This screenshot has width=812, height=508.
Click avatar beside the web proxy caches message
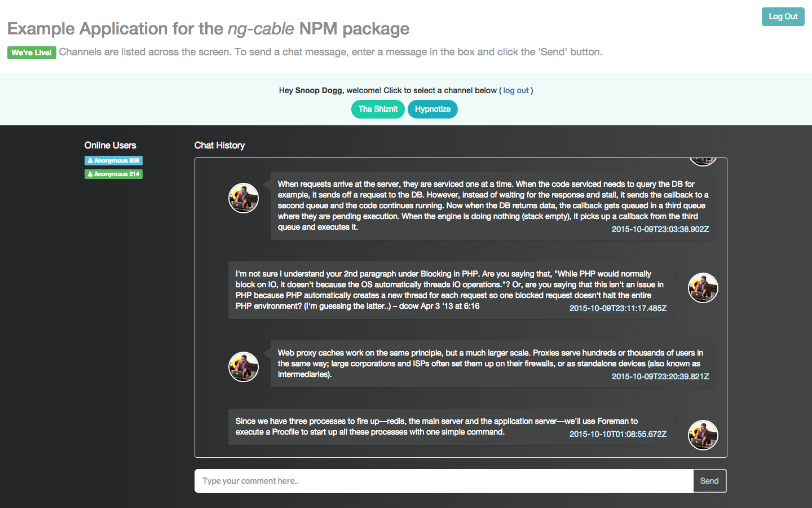[x=244, y=367]
